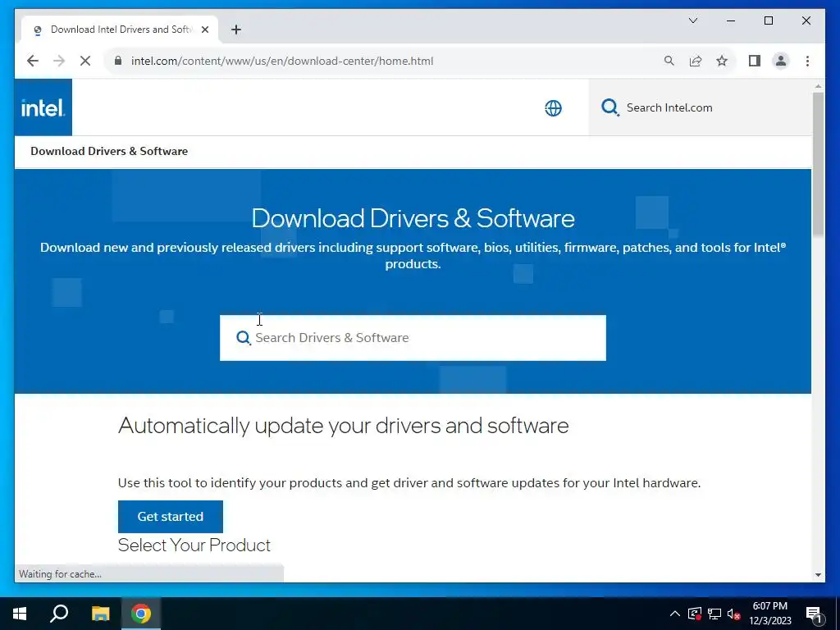Bookmark this page with the star

[722, 61]
